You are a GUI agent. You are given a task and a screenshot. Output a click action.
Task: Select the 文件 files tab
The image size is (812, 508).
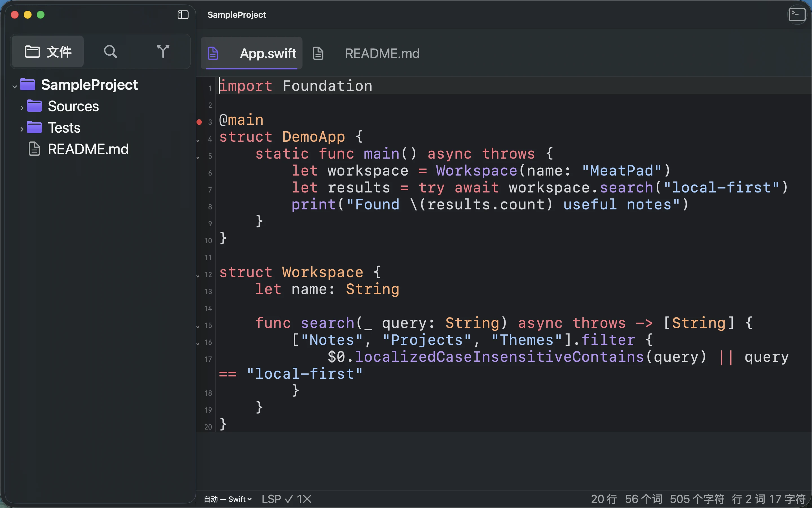point(48,52)
